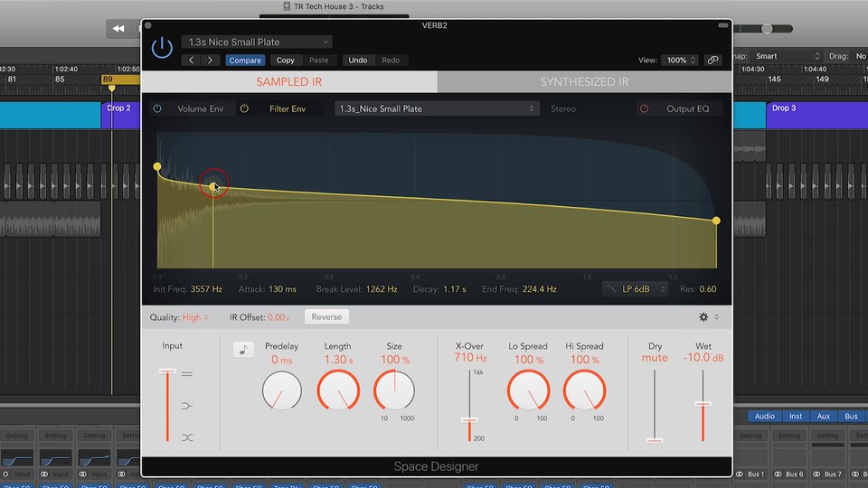Show the Output EQ view
This screenshot has width=868, height=488.
click(x=687, y=109)
